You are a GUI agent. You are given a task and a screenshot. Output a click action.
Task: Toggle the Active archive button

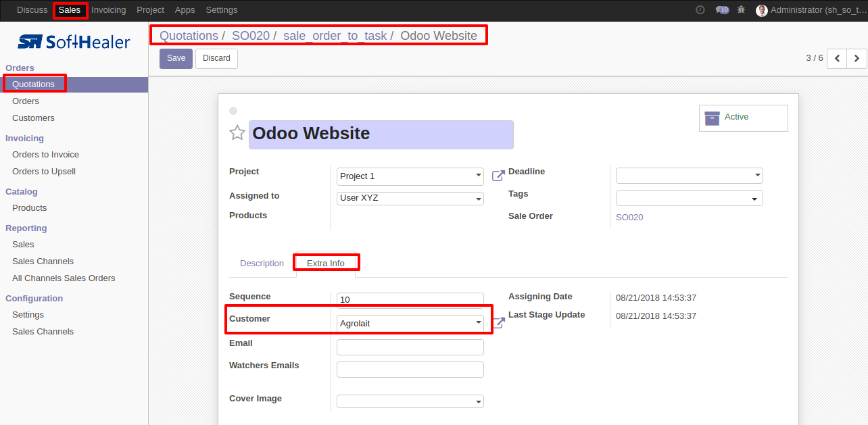pos(744,118)
